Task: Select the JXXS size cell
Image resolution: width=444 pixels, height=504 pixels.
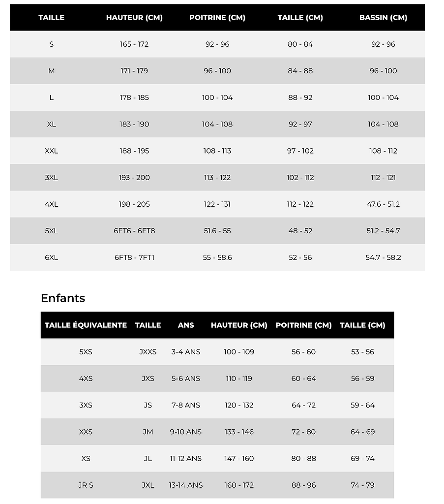Action: [148, 352]
